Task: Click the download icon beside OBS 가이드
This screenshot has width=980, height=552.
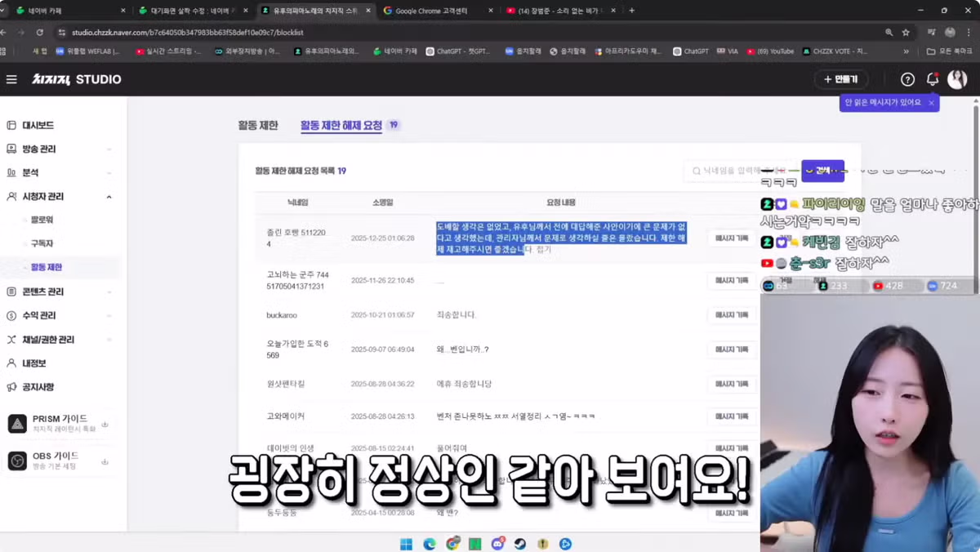Action: pyautogui.click(x=105, y=461)
